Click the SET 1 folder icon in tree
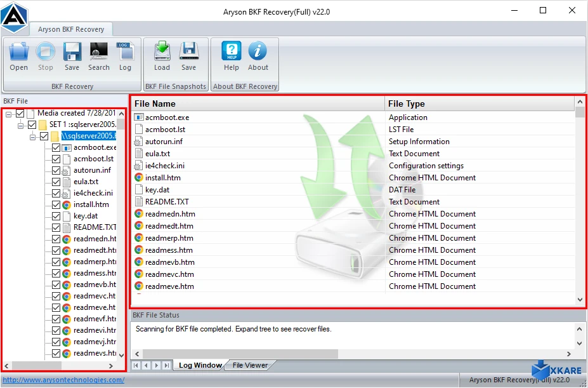The width and height of the screenshot is (588, 388). tap(42, 124)
